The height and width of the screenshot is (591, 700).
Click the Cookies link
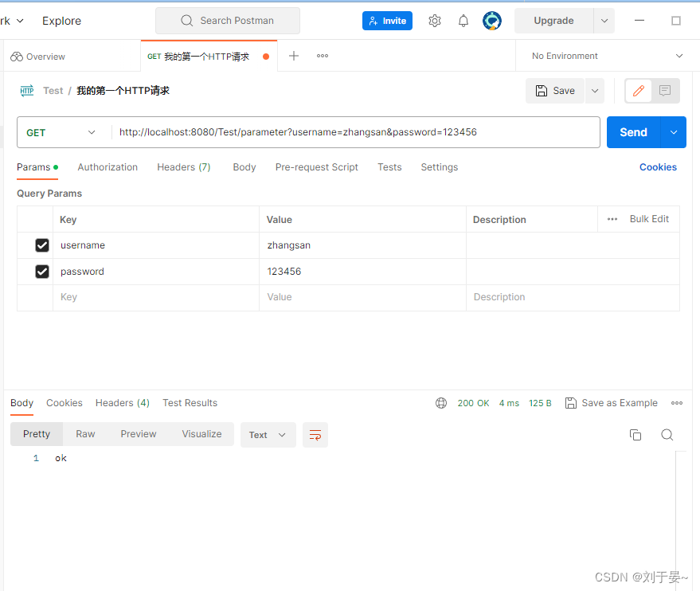tap(658, 167)
